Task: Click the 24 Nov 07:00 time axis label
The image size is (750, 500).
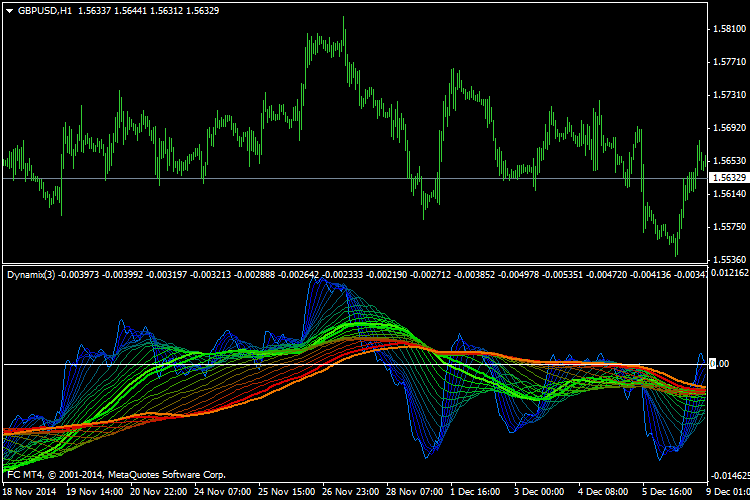Action: point(222,492)
